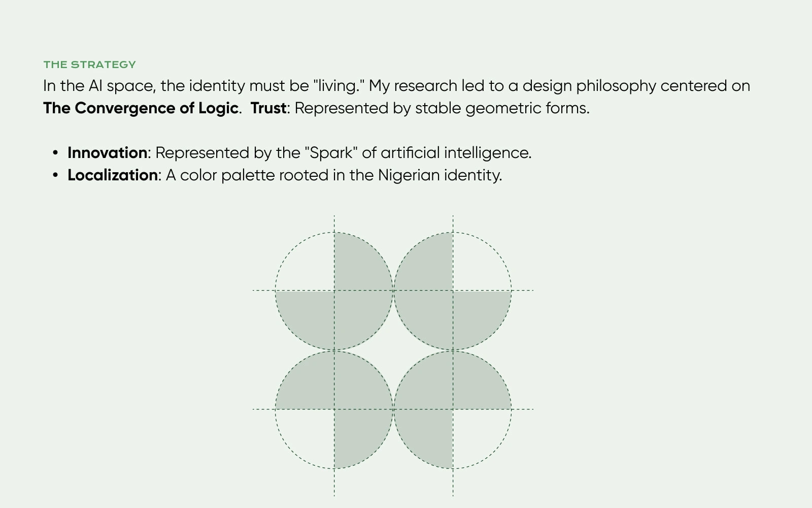
Task: Click the "THE STRATEGY" green heading
Action: coord(89,65)
